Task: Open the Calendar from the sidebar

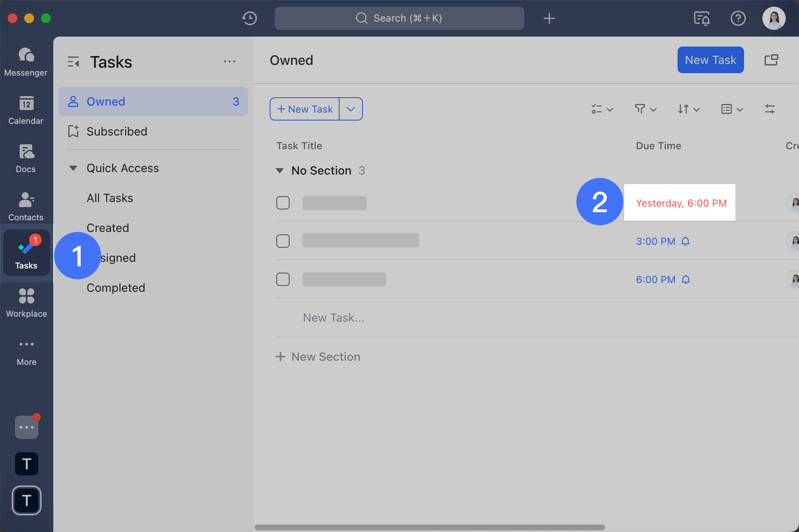Action: [x=26, y=109]
